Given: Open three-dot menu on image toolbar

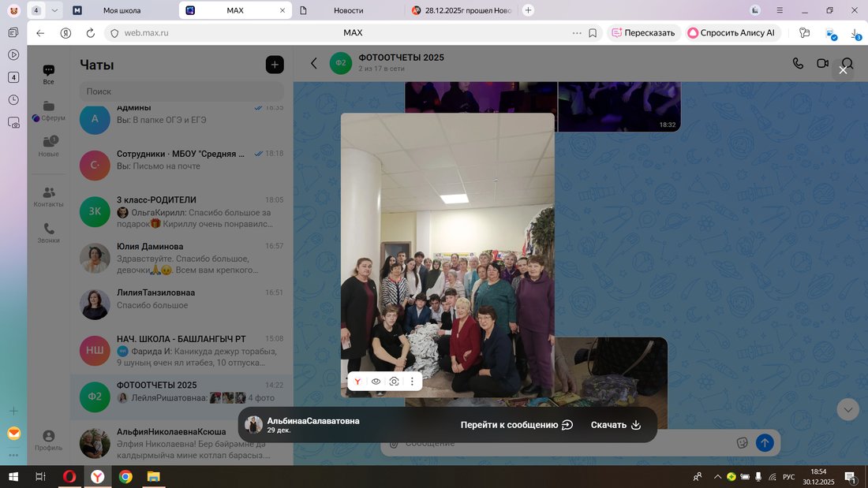Looking at the screenshot, I should [412, 382].
